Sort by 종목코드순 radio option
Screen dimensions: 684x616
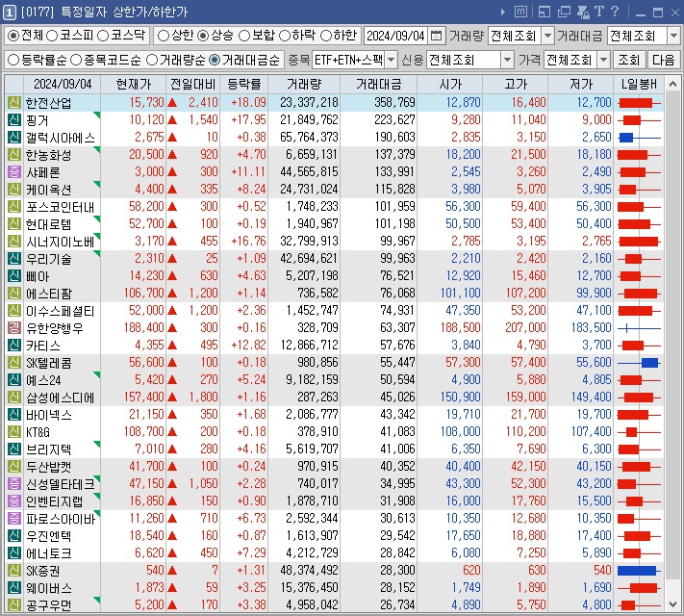pyautogui.click(x=76, y=61)
